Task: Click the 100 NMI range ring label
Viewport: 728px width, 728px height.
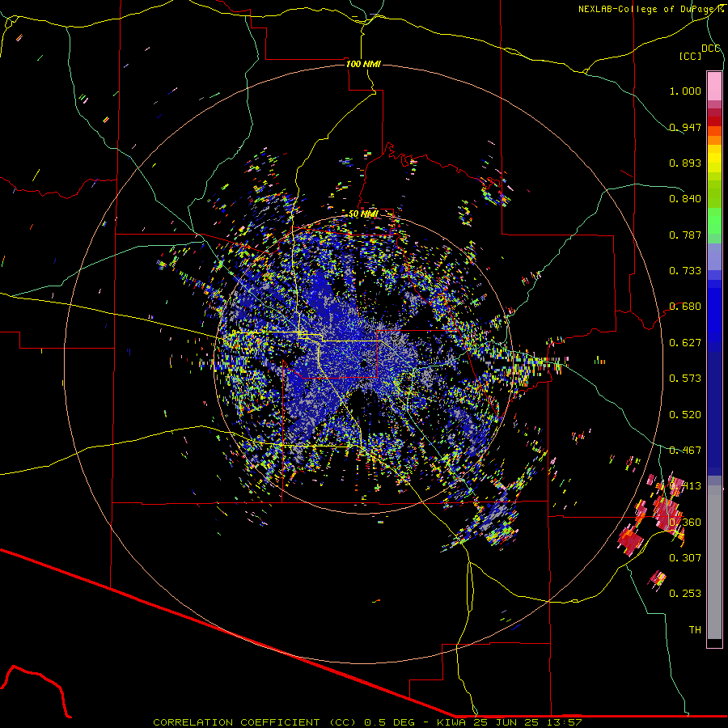Action: click(x=363, y=64)
